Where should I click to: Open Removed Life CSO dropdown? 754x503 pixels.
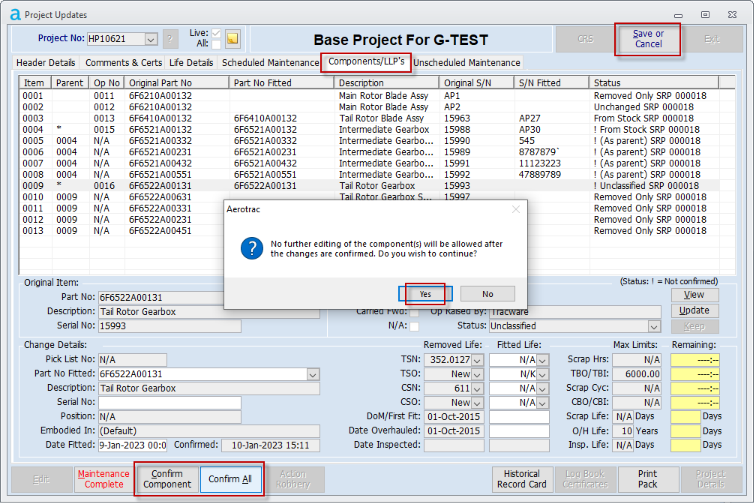click(x=478, y=402)
